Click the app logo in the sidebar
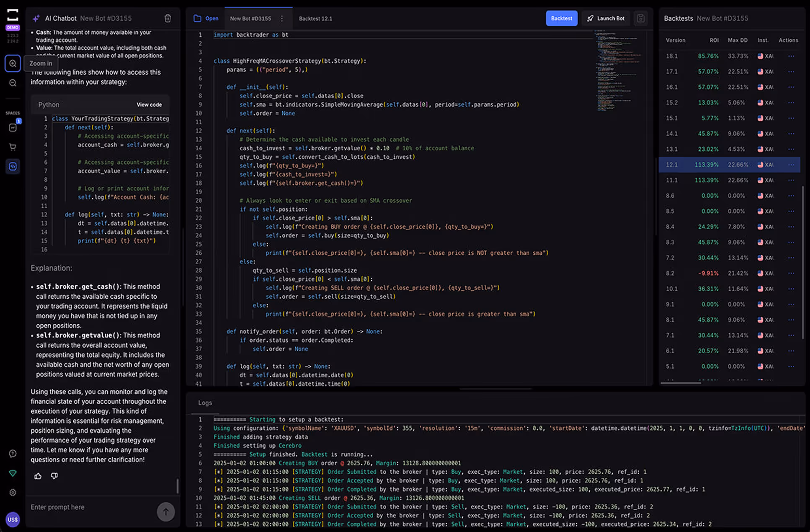 13,15
